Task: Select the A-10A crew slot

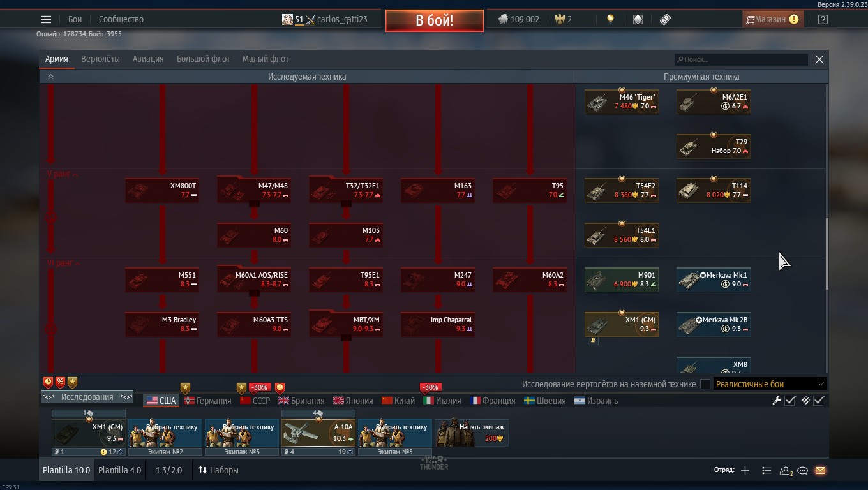Action: 318,433
